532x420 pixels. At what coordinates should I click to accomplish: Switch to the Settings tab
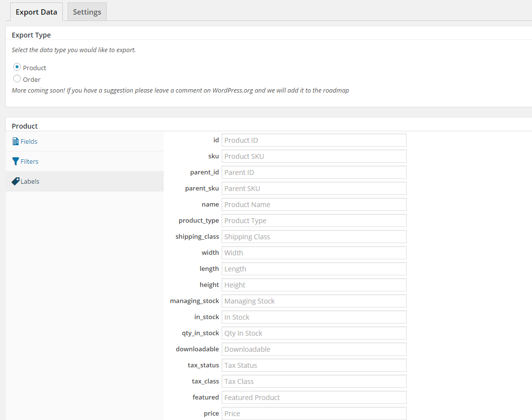[x=87, y=12]
